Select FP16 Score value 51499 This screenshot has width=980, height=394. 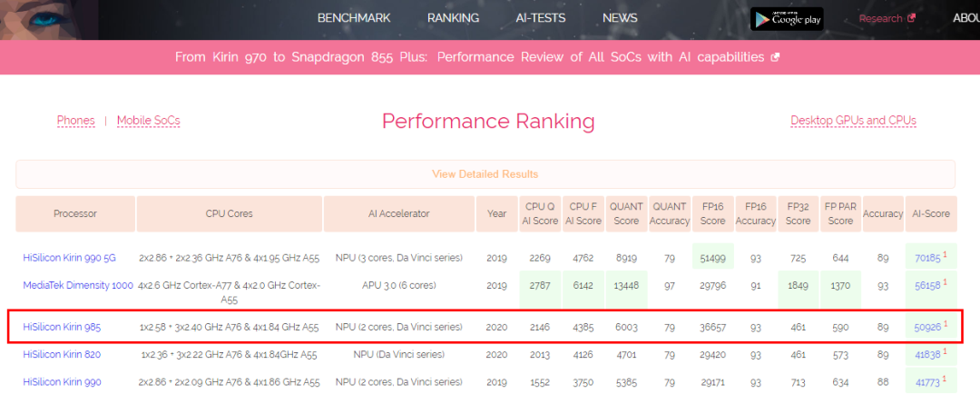(x=712, y=257)
